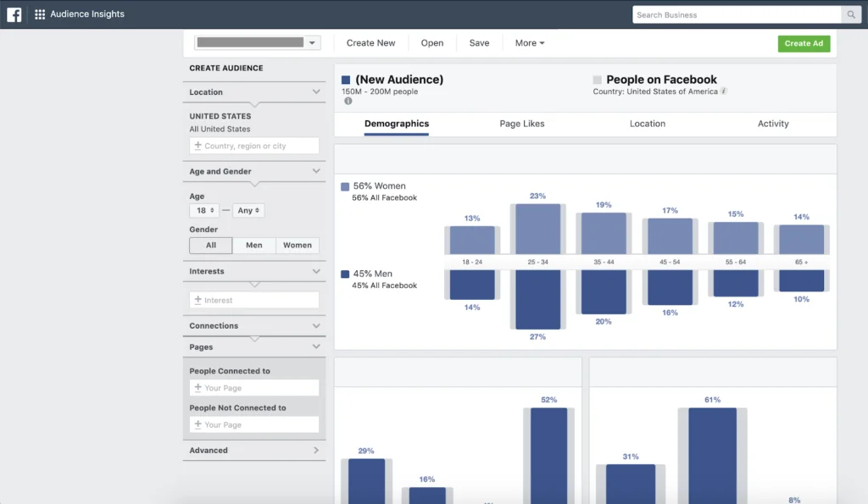Collapse the Connections section
Image resolution: width=868 pixels, height=504 pixels.
point(316,325)
